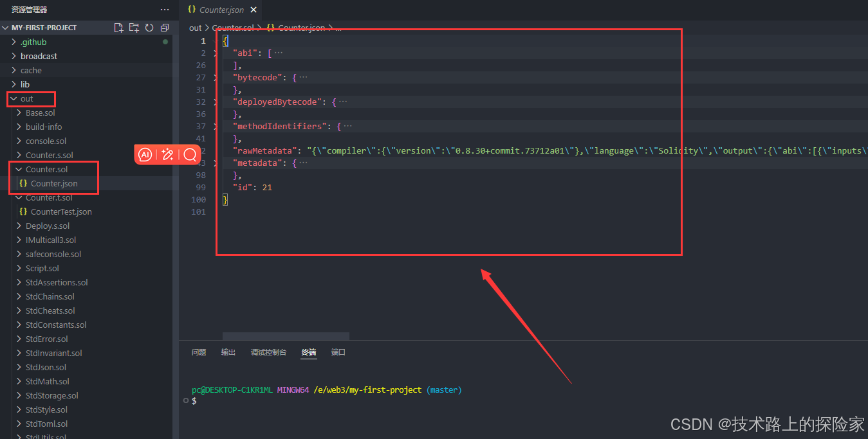Open the explorer panel more actions menu
This screenshot has height=439, width=868.
pyautogui.click(x=165, y=10)
